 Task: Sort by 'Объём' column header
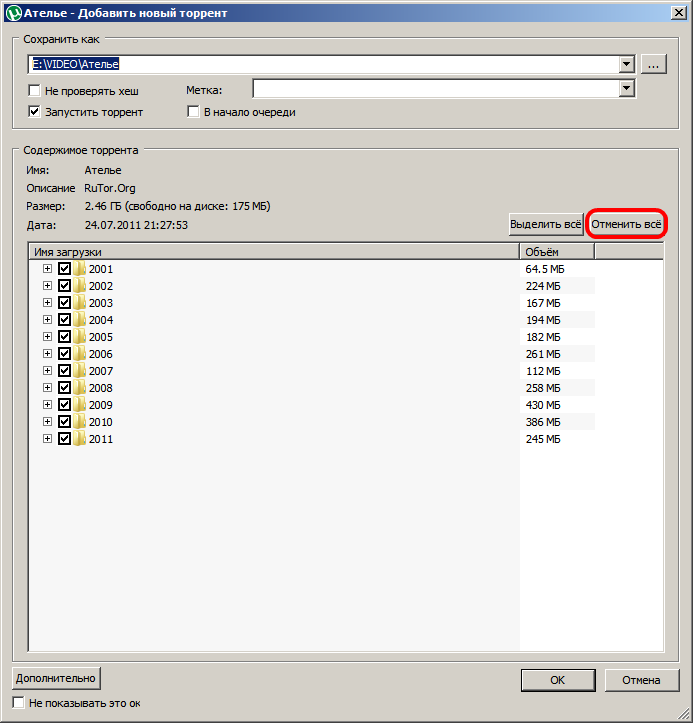pos(555,252)
